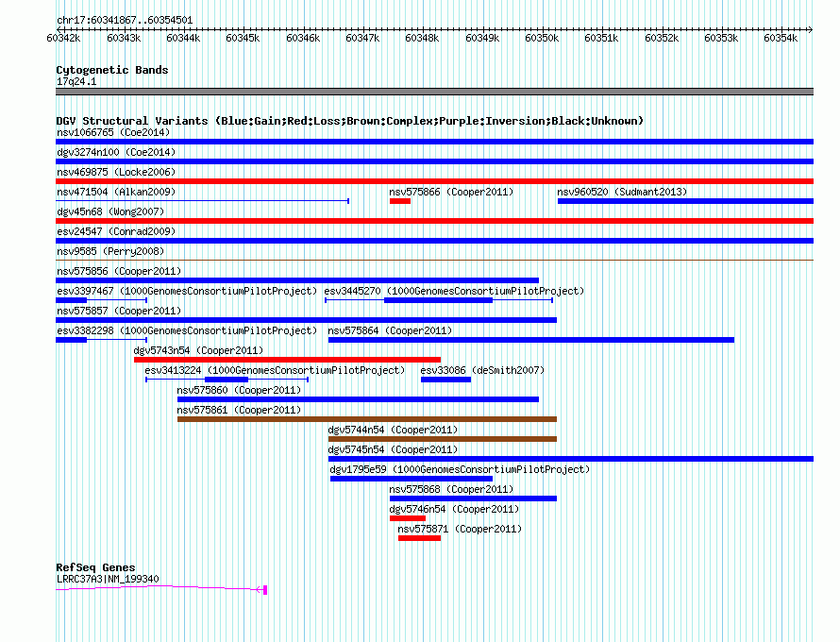840x642 pixels.
Task: Select the small red nsv575866 loss bar
Action: tap(399, 201)
